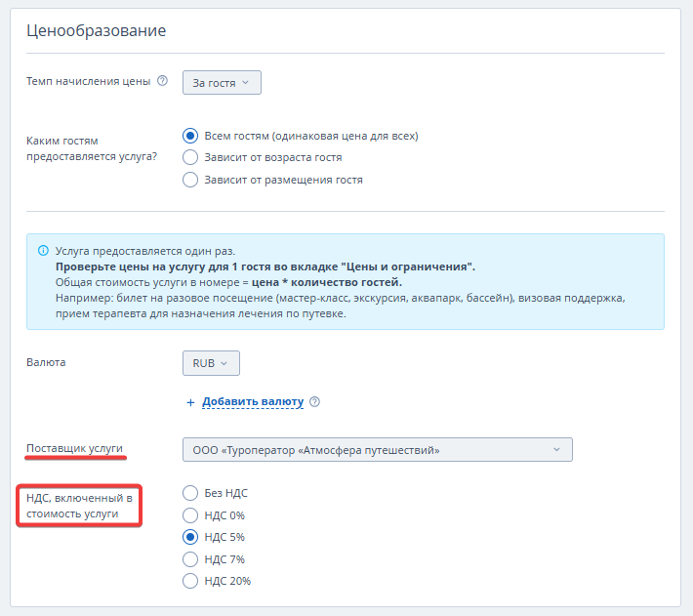This screenshot has width=693, height=616.
Task: Choose НДС 0% option
Action: pos(190,514)
